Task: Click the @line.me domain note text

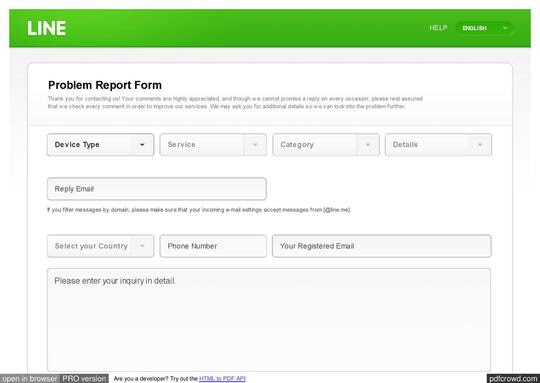Action: [x=198, y=210]
